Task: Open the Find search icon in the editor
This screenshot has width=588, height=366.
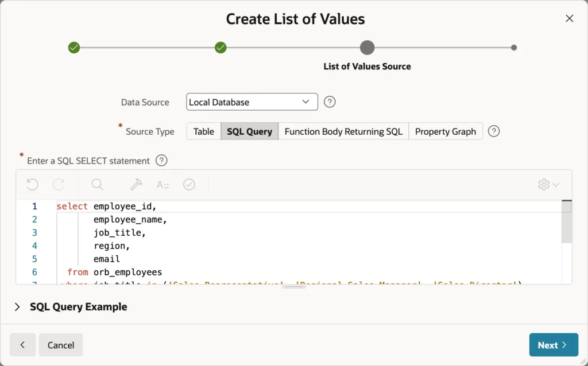Action: click(98, 184)
